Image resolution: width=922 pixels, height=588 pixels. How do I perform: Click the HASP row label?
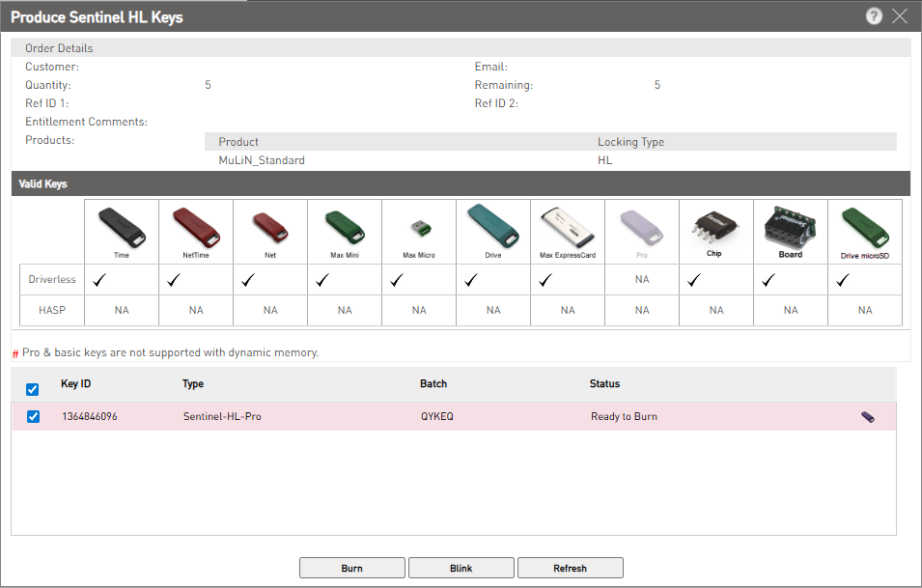click(x=52, y=310)
